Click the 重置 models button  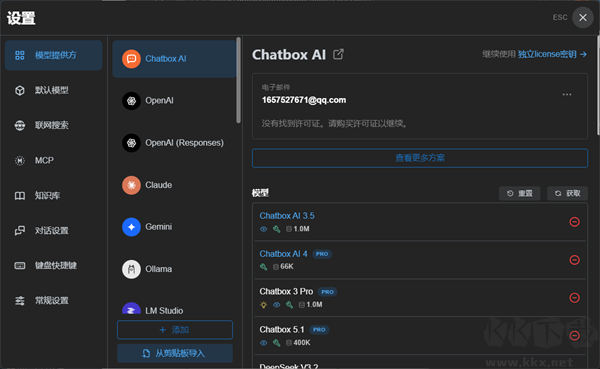click(x=520, y=193)
